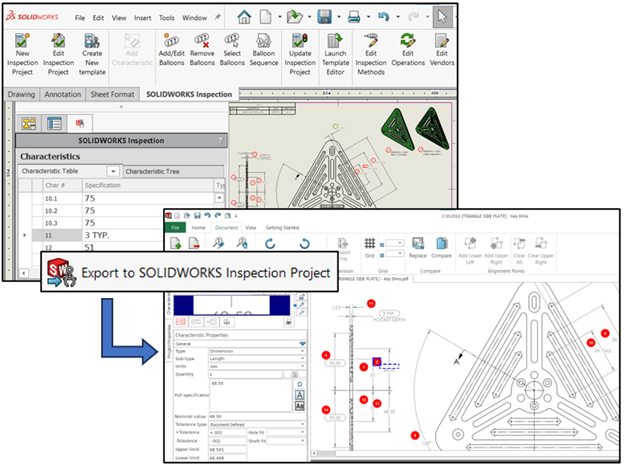Click the Quantity input field

[x=246, y=374]
